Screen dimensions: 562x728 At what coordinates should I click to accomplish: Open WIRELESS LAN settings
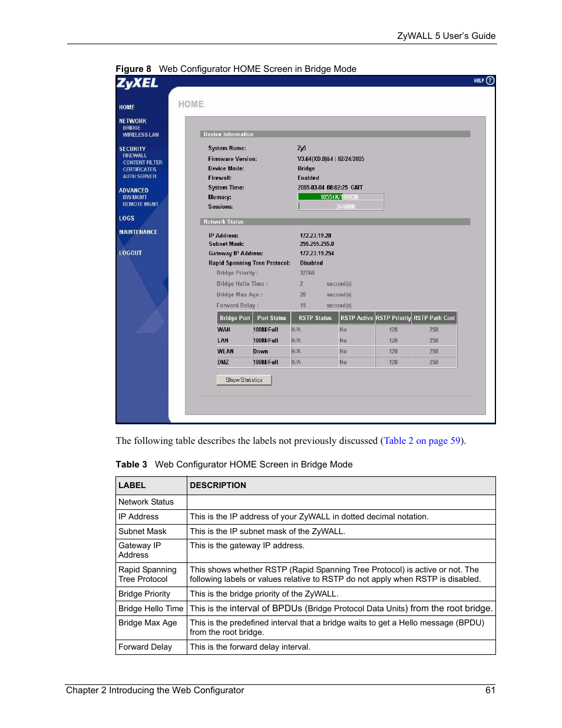click(x=140, y=134)
